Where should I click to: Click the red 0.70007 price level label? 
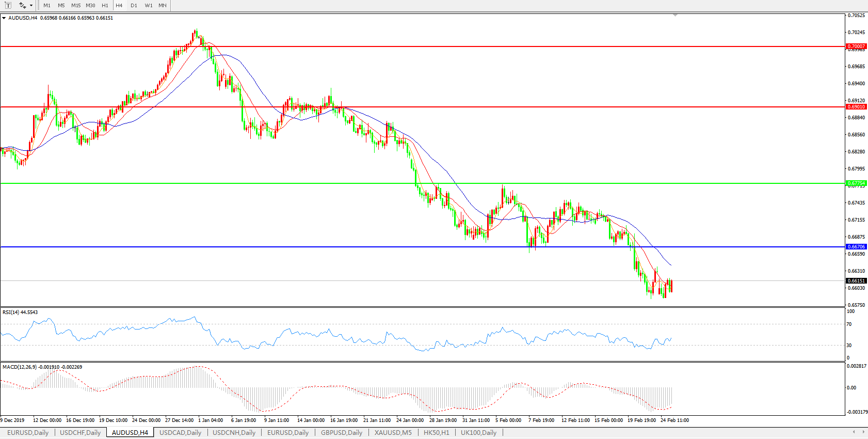click(x=856, y=46)
